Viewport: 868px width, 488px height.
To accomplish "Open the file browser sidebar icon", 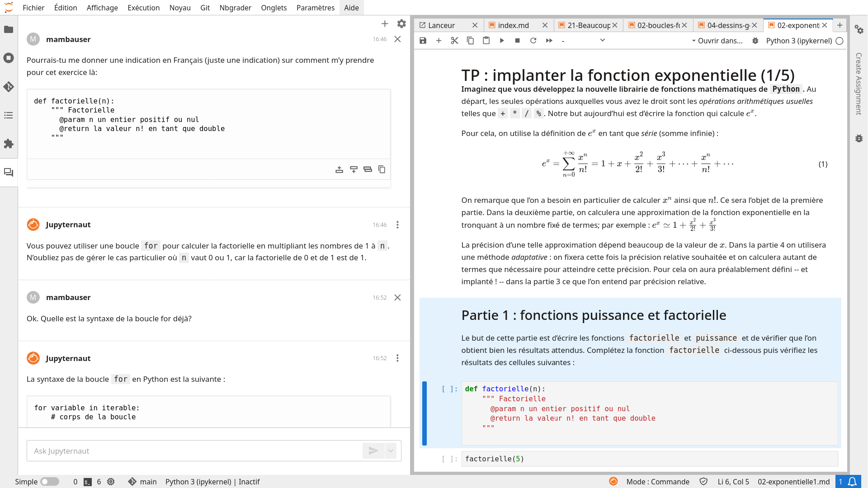I will [9, 29].
